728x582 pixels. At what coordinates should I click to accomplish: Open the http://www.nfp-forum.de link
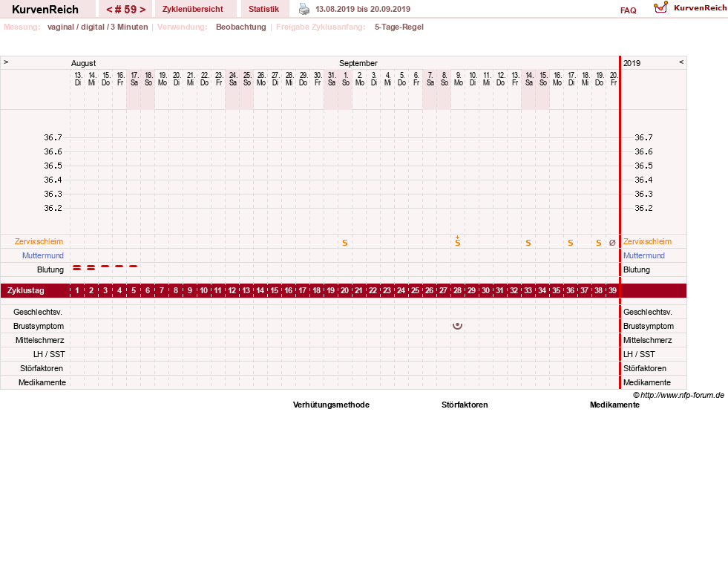click(682, 395)
